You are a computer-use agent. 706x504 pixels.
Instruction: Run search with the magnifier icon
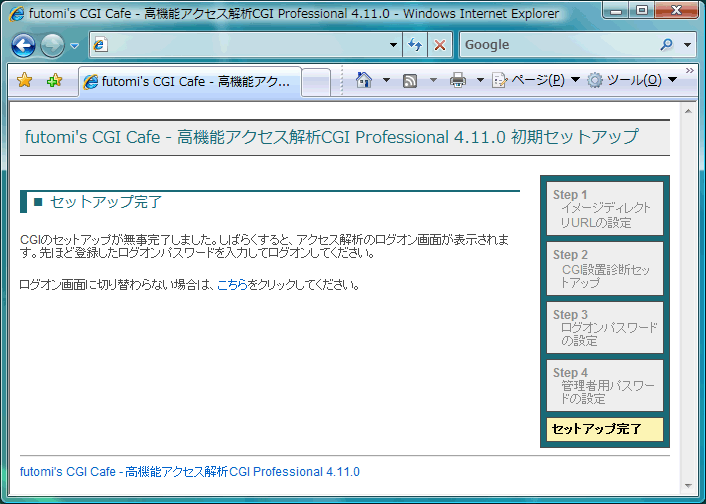click(x=666, y=45)
